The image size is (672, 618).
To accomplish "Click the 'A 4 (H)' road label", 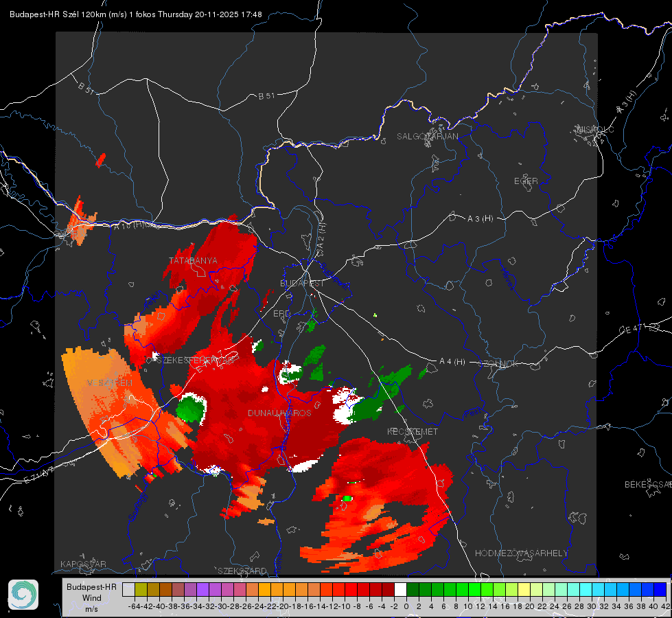I will point(452,362).
